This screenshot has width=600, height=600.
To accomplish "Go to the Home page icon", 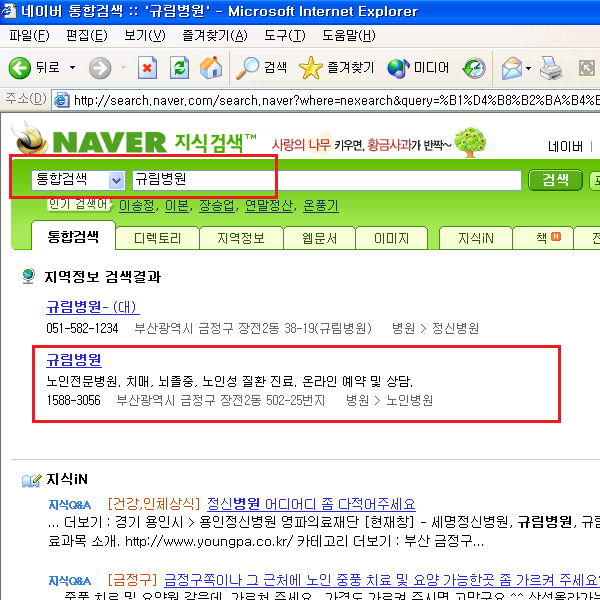I will tap(210, 68).
